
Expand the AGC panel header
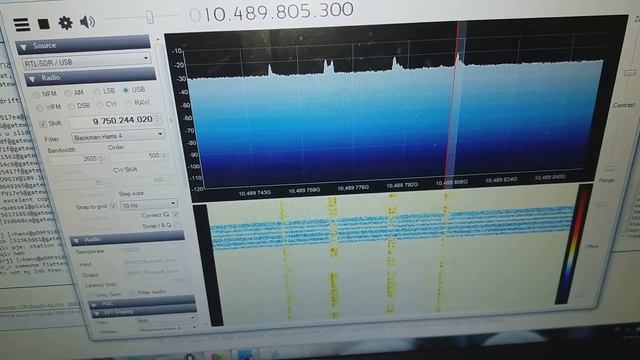click(142, 302)
